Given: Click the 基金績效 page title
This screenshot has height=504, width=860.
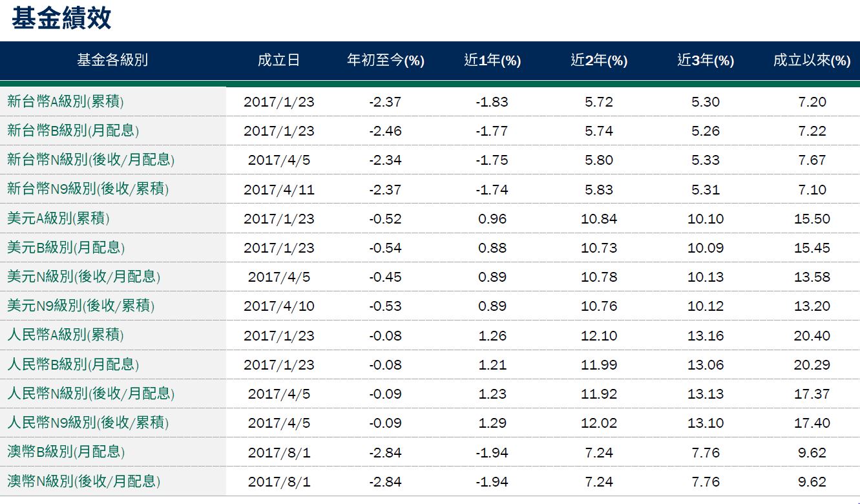Looking at the screenshot, I should click(61, 18).
